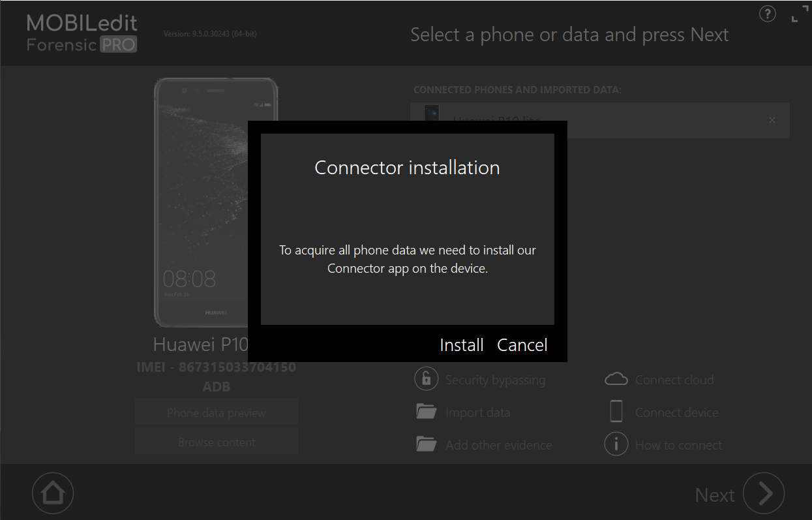
Task: Select the Import data option
Action: [x=478, y=412]
